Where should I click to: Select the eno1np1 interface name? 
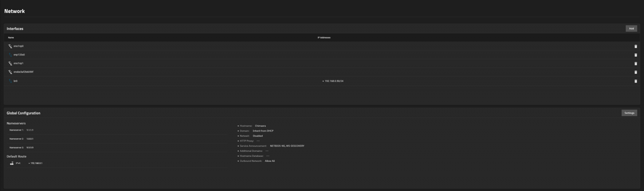point(18,63)
